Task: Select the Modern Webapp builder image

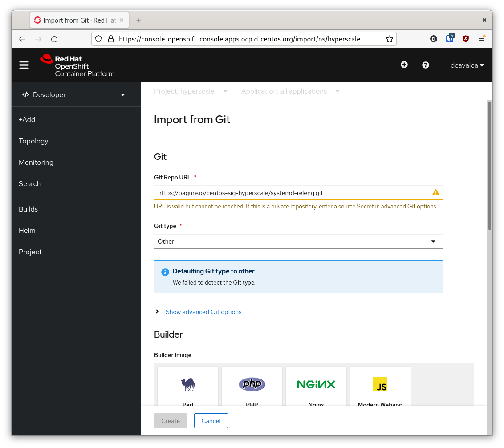Action: pyautogui.click(x=380, y=386)
